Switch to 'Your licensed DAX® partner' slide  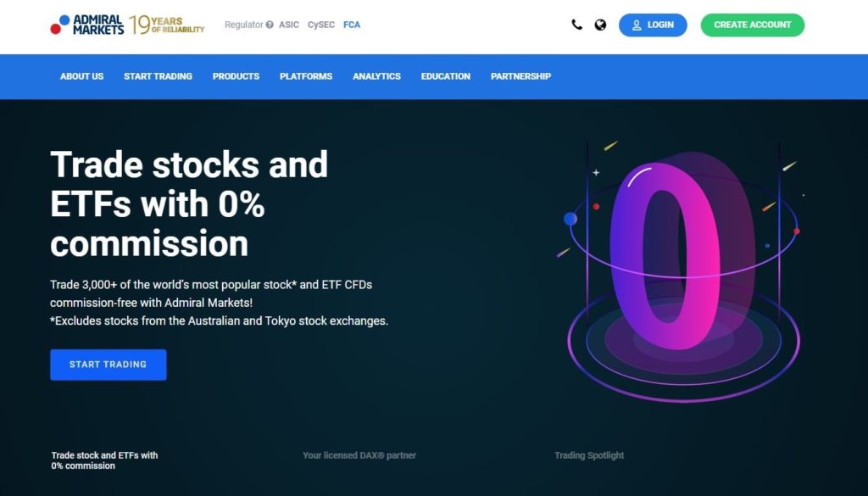tap(359, 455)
